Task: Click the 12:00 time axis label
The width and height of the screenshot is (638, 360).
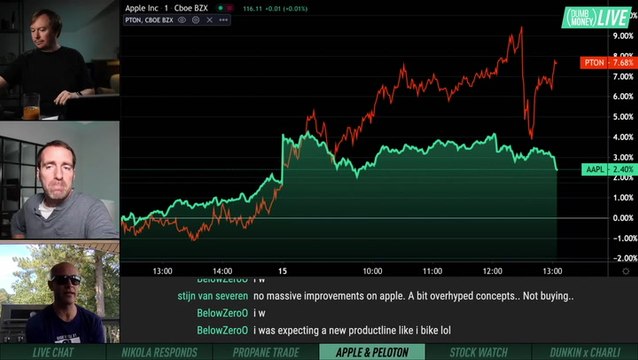Action: click(492, 271)
